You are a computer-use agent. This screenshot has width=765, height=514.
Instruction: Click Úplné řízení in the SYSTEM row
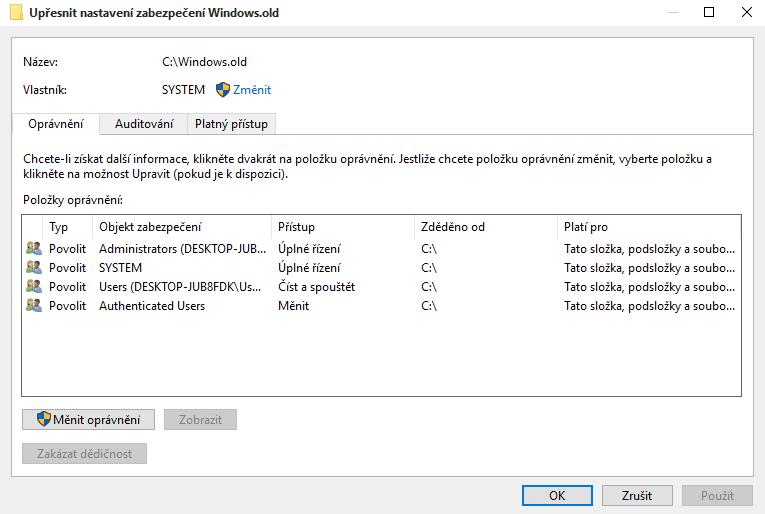point(309,268)
